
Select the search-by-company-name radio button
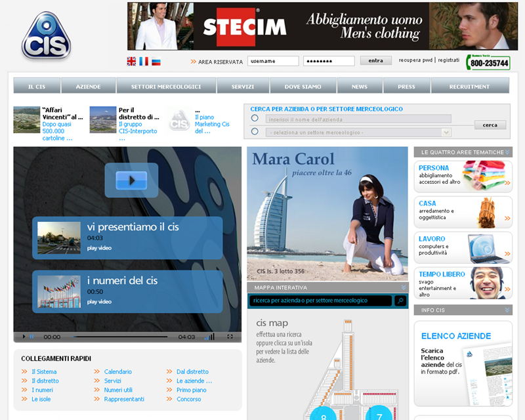pos(255,118)
